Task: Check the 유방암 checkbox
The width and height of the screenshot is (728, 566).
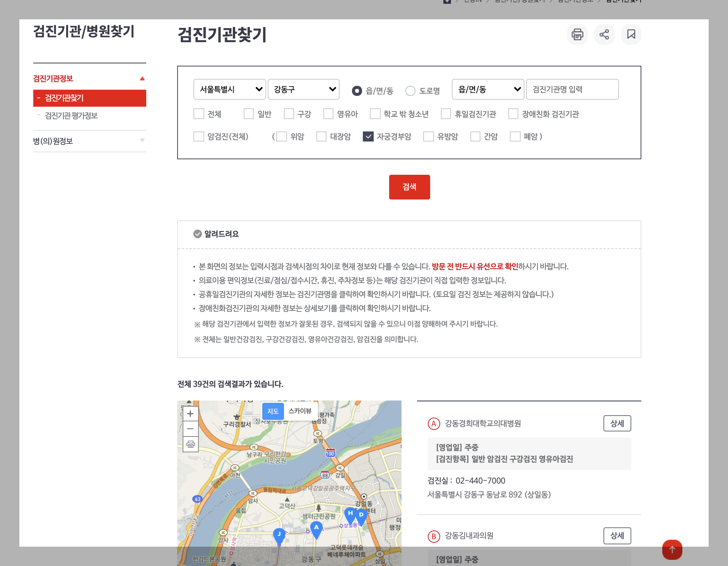Action: 429,136
